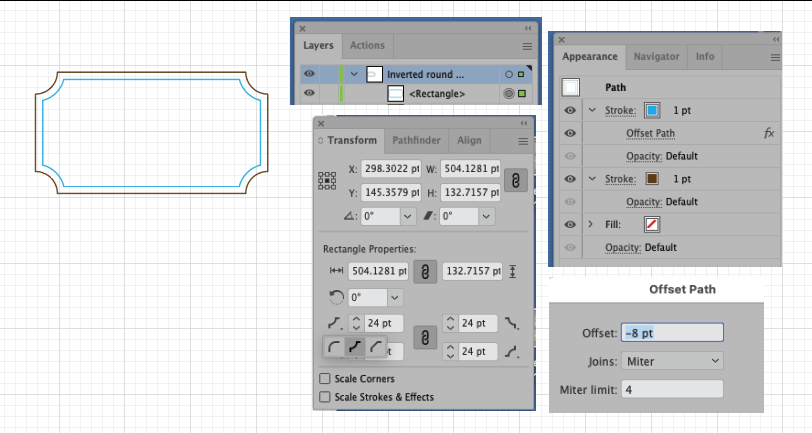Click the Opacity link under brown Stroke
This screenshot has height=433, width=812.
(644, 201)
